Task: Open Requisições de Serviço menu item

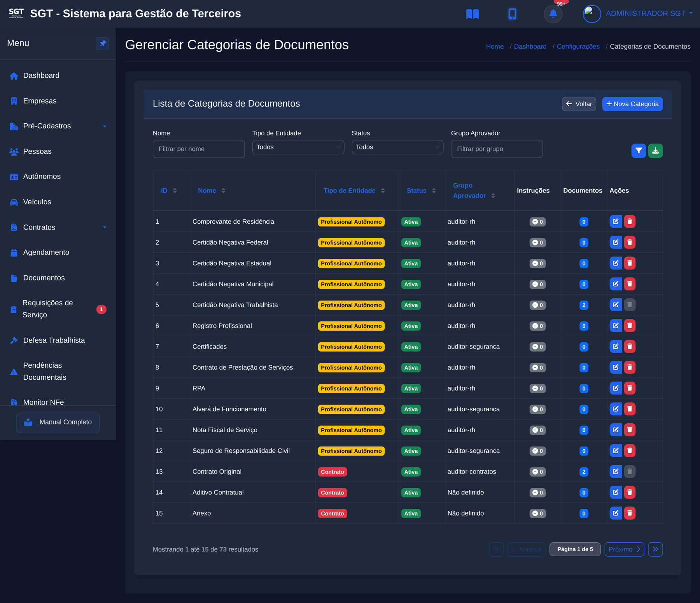Action: pyautogui.click(x=58, y=309)
